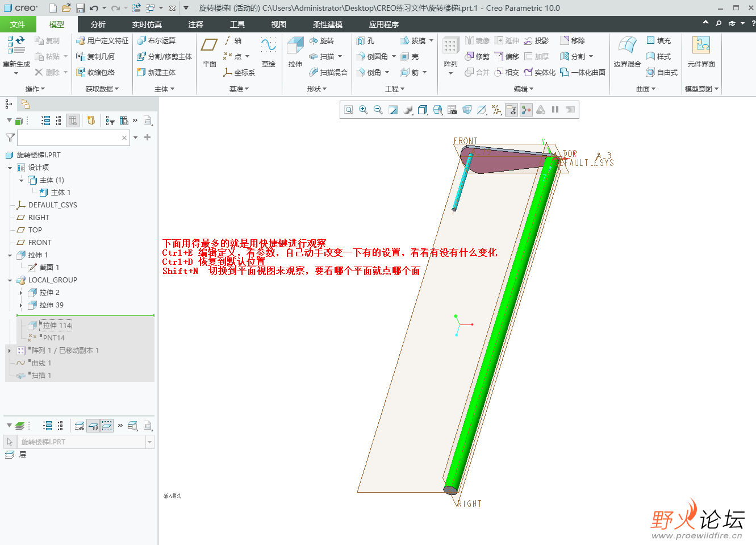
Task: Click Zoom In in graphics toolbar
Action: click(x=364, y=110)
